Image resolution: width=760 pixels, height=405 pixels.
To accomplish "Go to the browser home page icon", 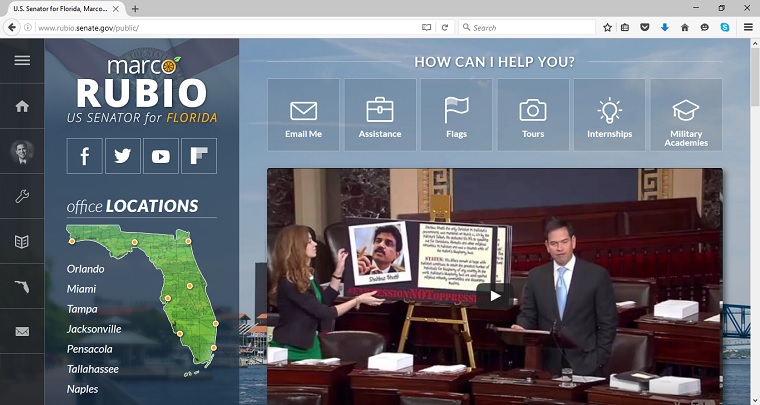I will pyautogui.click(x=684, y=28).
